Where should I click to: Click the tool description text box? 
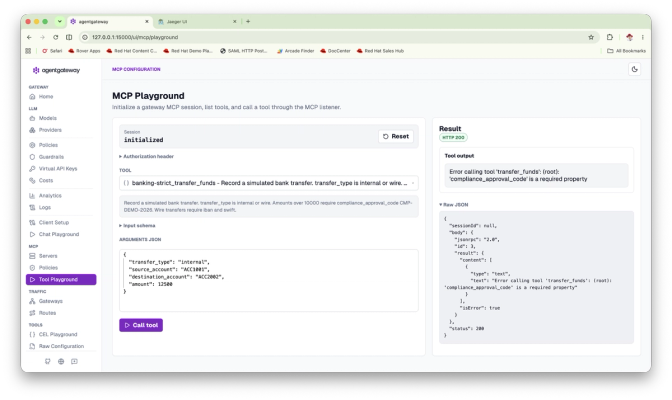[269, 206]
